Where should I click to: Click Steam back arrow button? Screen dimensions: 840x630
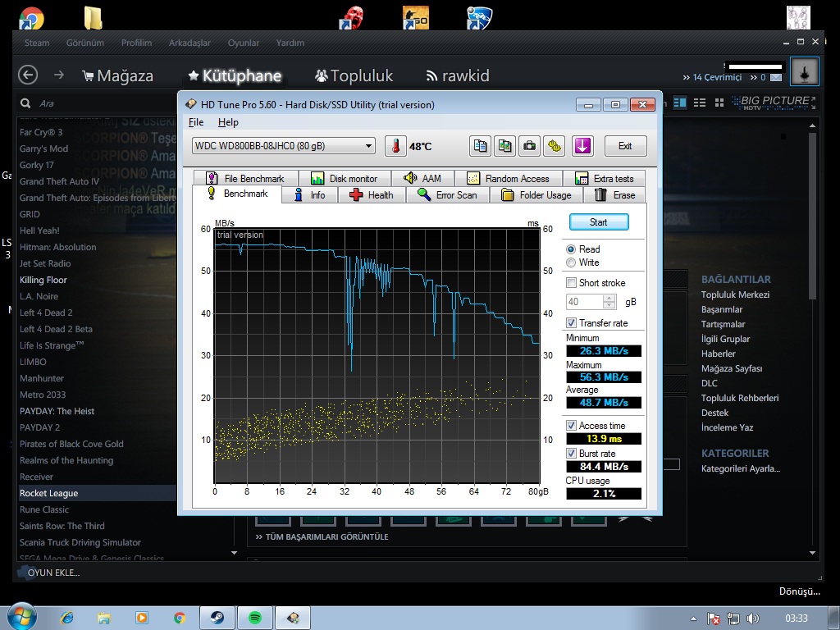click(x=28, y=75)
